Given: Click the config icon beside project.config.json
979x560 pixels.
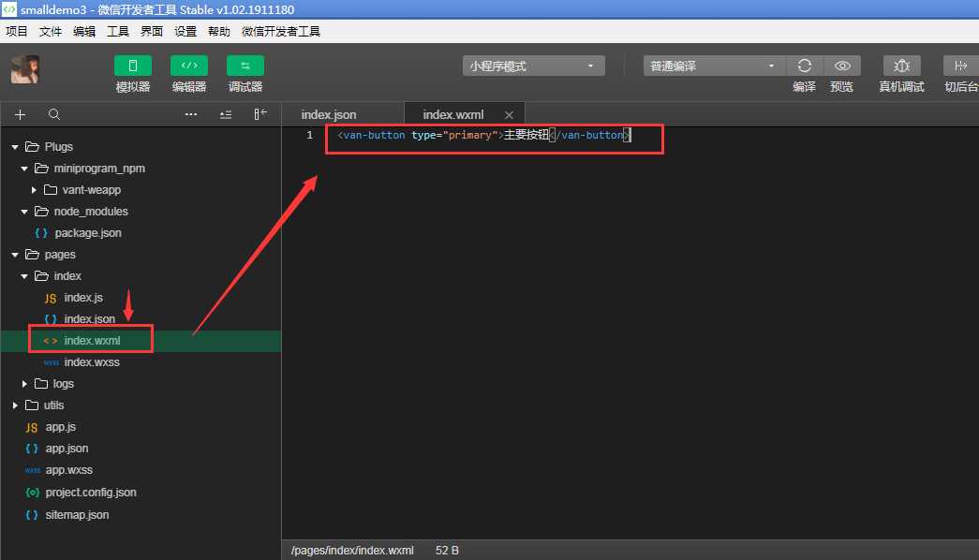Looking at the screenshot, I should click(33, 492).
